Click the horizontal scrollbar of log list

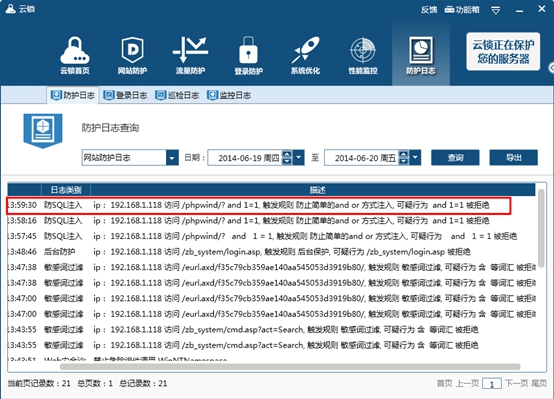tap(290, 367)
